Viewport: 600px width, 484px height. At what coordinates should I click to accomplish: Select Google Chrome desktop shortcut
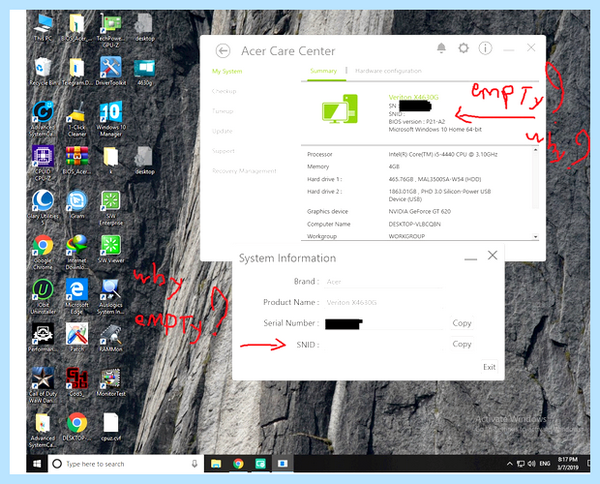click(43, 252)
